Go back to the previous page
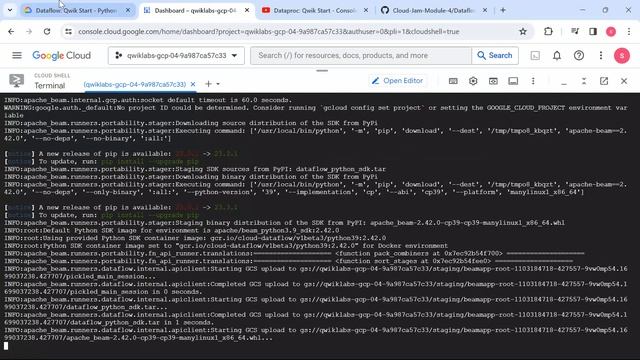Image resolution: width=640 pixels, height=360 pixels. pos(11,31)
